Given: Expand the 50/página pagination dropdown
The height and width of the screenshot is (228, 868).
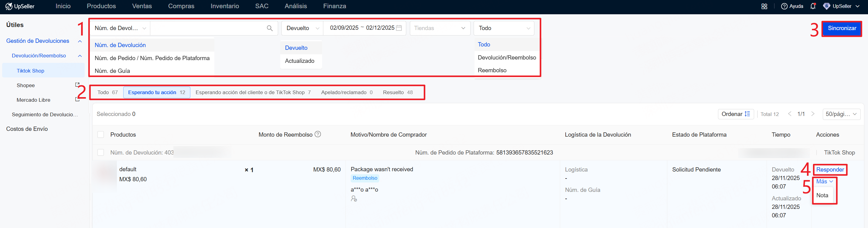Looking at the screenshot, I should click(841, 114).
